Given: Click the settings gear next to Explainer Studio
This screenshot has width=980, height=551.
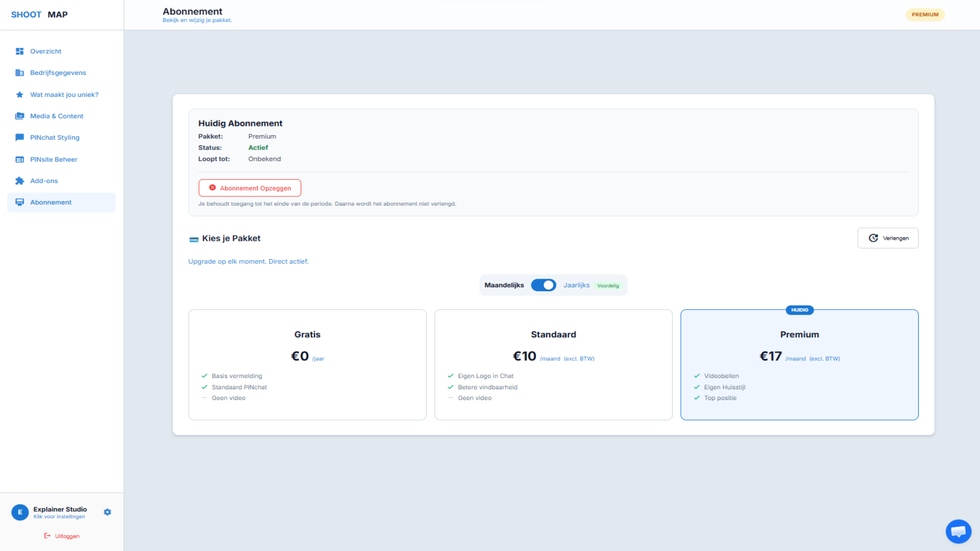Looking at the screenshot, I should (x=107, y=512).
